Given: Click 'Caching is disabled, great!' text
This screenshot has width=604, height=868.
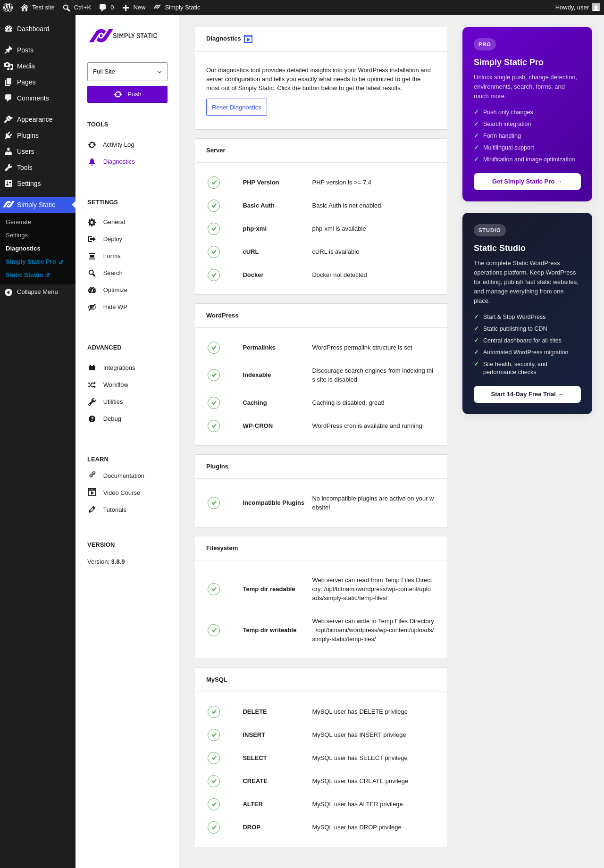Looking at the screenshot, I should 348,403.
